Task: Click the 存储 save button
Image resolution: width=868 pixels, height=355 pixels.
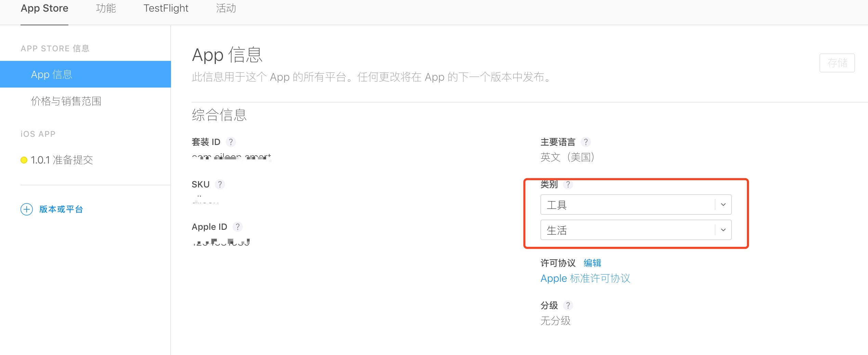Action: coord(837,63)
